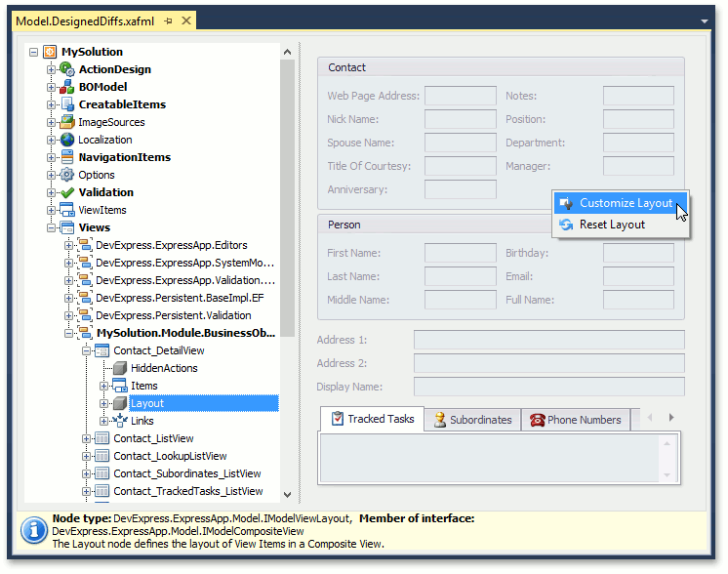Image resolution: width=728 pixels, height=574 pixels.
Task: Click the Reset Layout menu icon
Action: (x=566, y=225)
